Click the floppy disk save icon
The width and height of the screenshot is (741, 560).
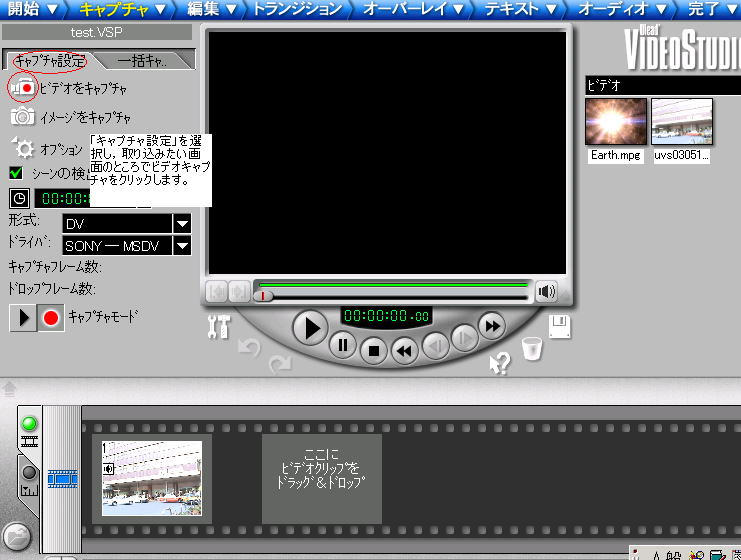point(560,326)
